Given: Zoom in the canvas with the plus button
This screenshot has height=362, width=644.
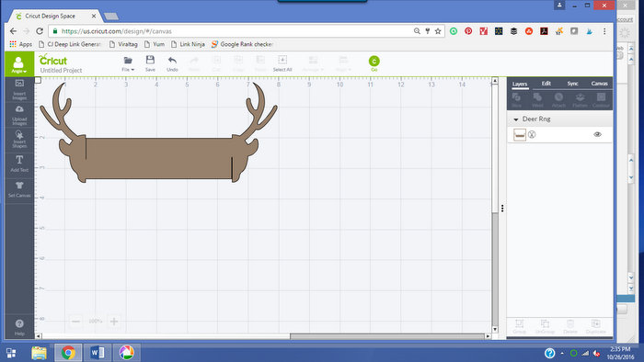Looking at the screenshot, I should point(114,321).
